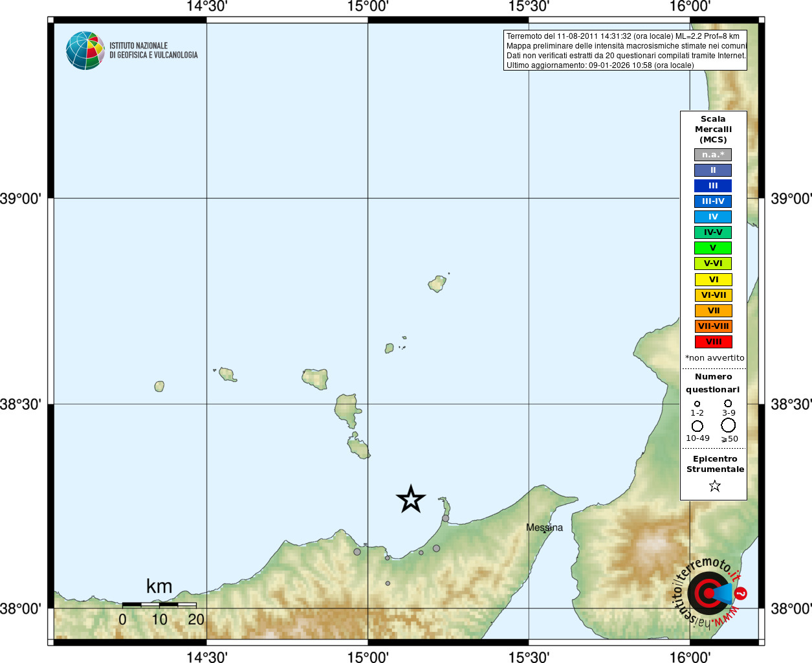The width and height of the screenshot is (812, 663).
Task: Click the 1-2 questionnaires circle in legend
Action: (x=697, y=403)
